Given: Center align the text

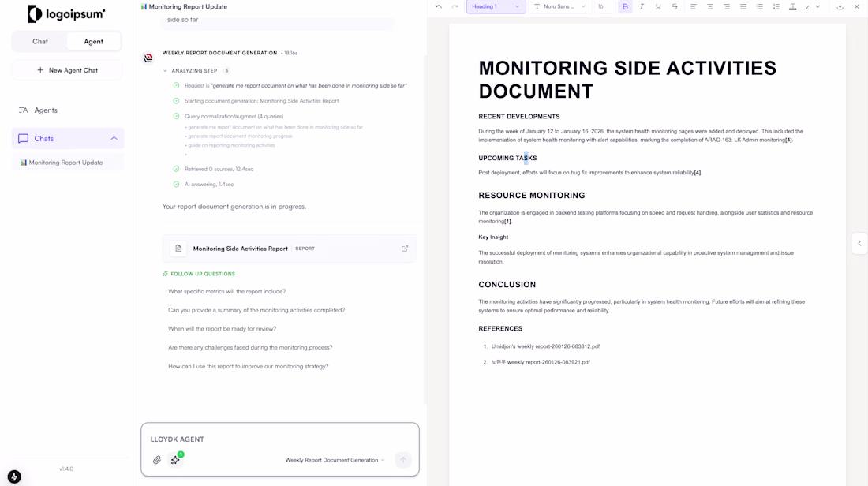Looking at the screenshot, I should [709, 6].
